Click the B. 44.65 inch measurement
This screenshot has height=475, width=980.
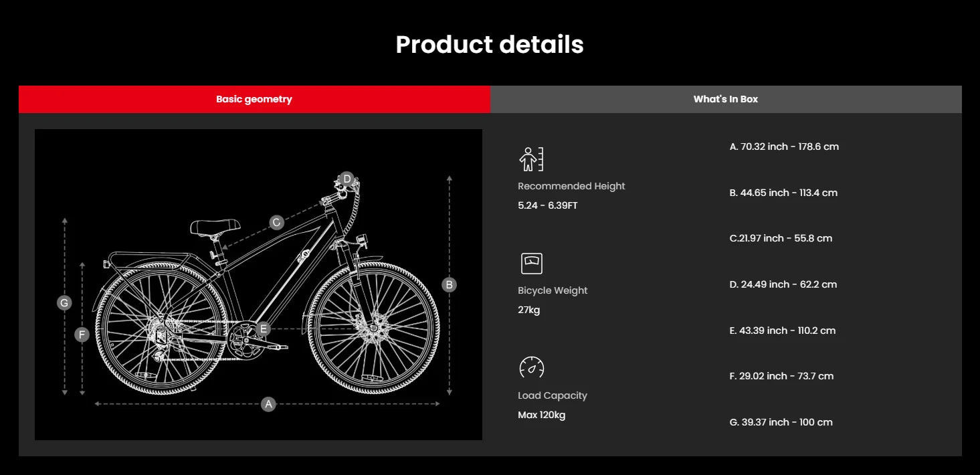783,193
